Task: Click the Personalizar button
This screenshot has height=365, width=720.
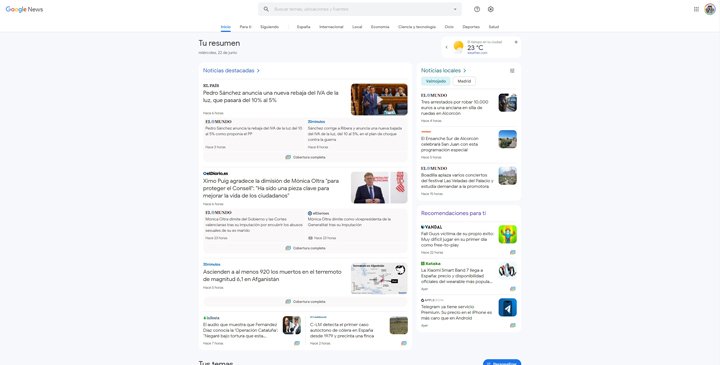Action: 502,363
